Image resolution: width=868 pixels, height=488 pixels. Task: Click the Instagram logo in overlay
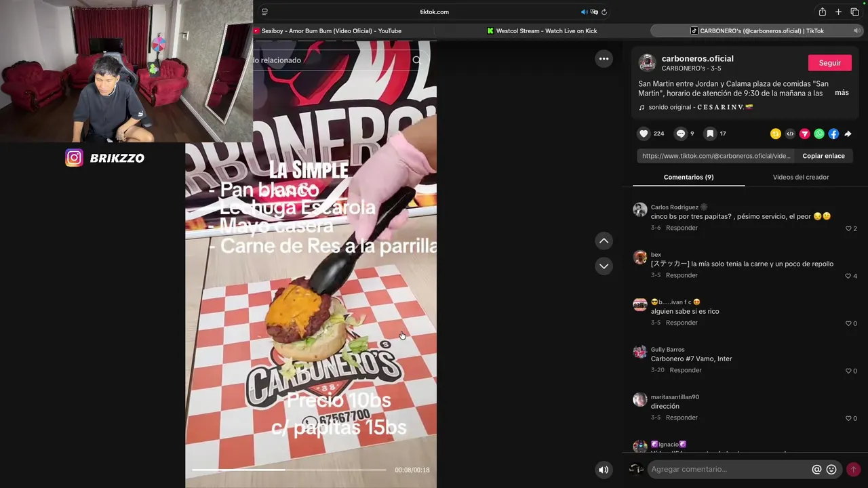point(74,158)
